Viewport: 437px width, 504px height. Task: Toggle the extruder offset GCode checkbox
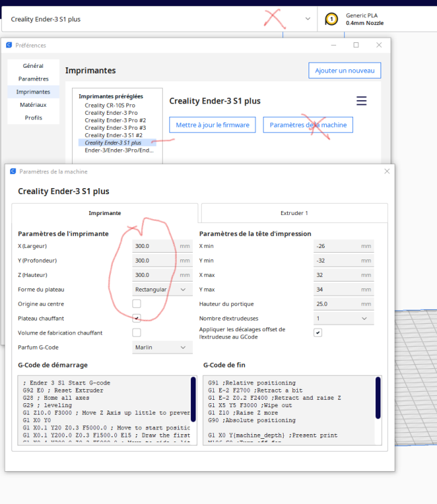(318, 333)
